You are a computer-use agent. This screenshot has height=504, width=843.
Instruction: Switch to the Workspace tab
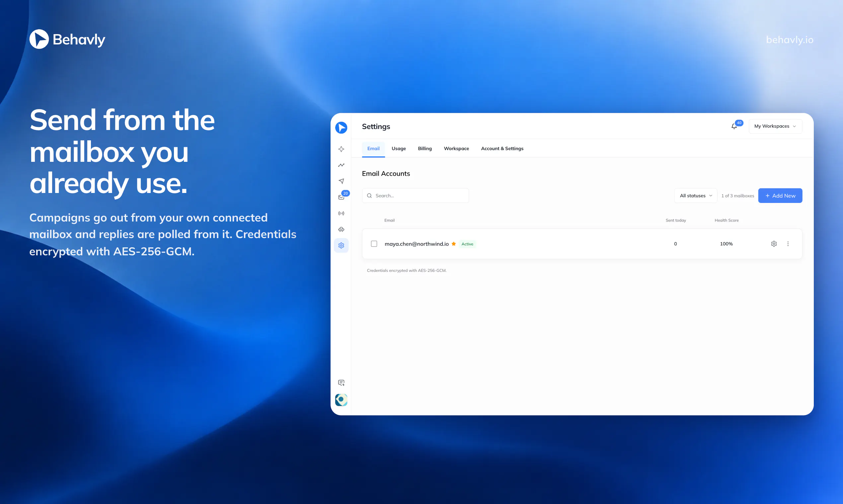point(456,149)
